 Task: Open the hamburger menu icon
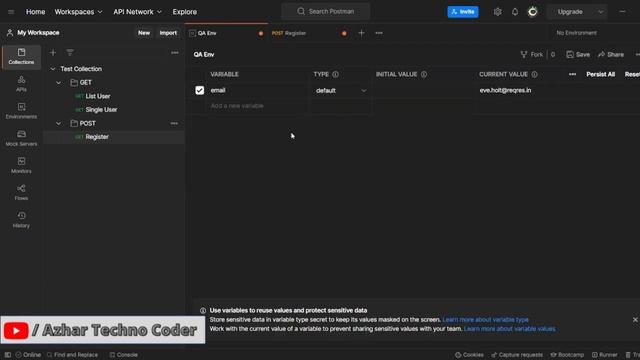click(x=11, y=12)
